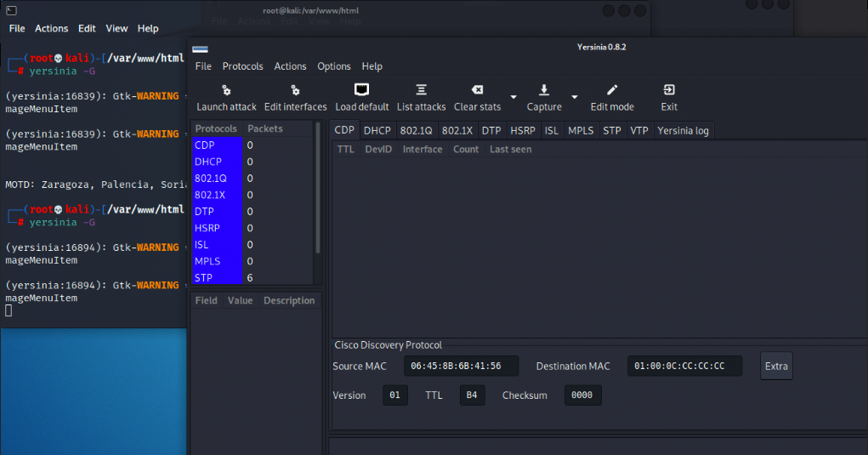Click the Last seen column header
The height and width of the screenshot is (455, 868).
coord(510,150)
